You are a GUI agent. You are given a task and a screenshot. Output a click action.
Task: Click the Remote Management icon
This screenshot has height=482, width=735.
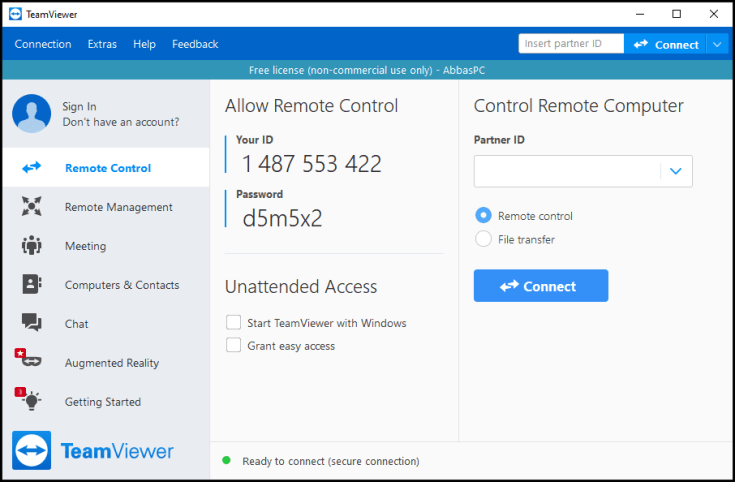31,206
